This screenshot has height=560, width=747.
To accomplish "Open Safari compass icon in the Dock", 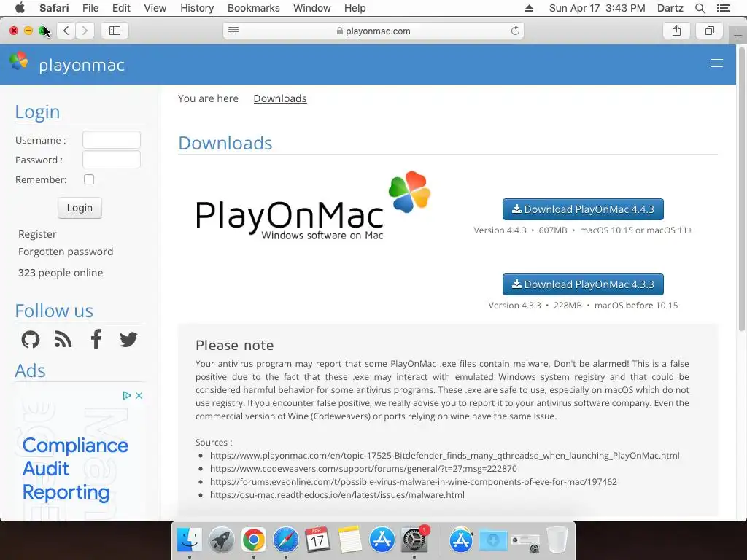I will coord(286,540).
